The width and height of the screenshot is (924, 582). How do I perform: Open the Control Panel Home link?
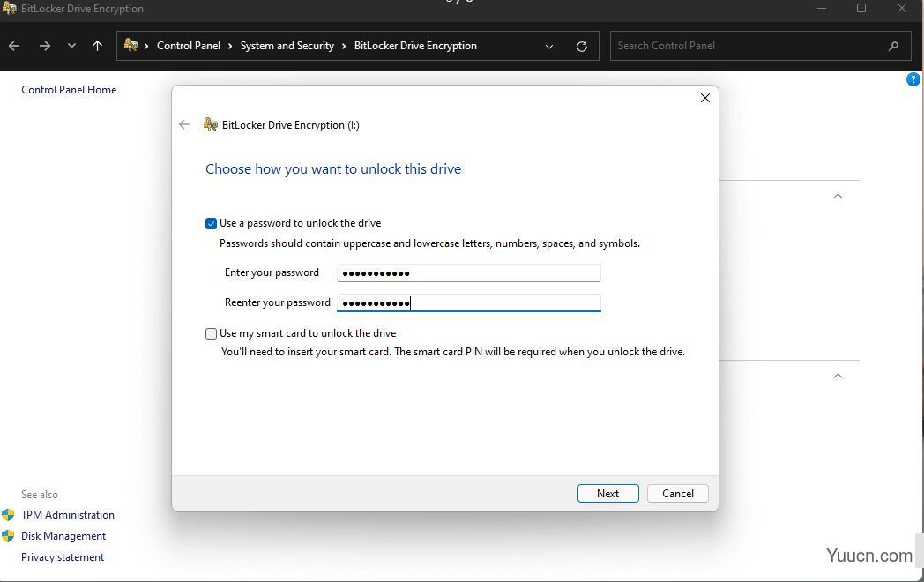click(x=69, y=90)
